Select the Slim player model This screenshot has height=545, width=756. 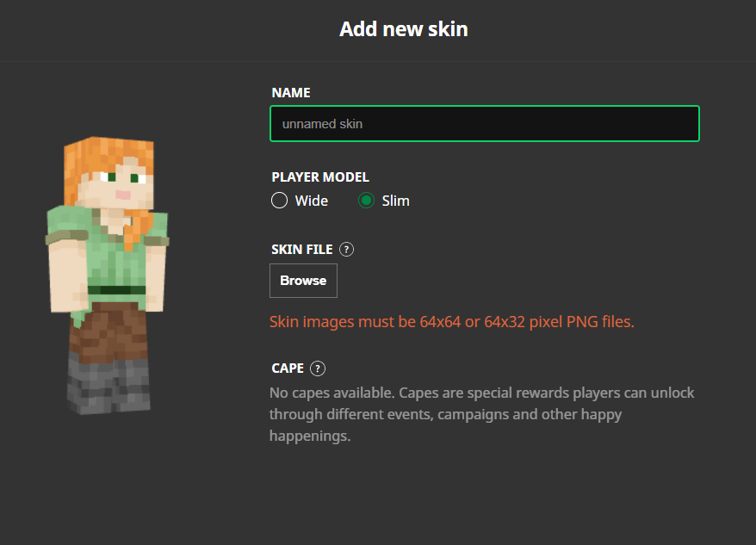(367, 200)
